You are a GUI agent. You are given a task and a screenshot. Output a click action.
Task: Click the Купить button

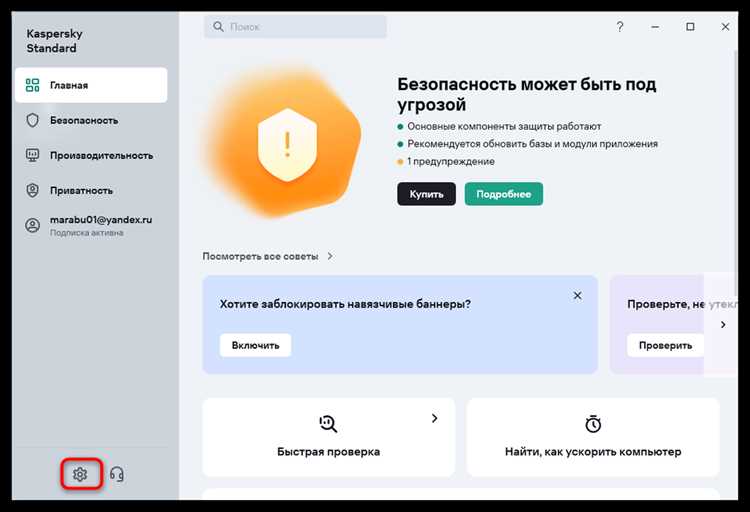pos(426,194)
